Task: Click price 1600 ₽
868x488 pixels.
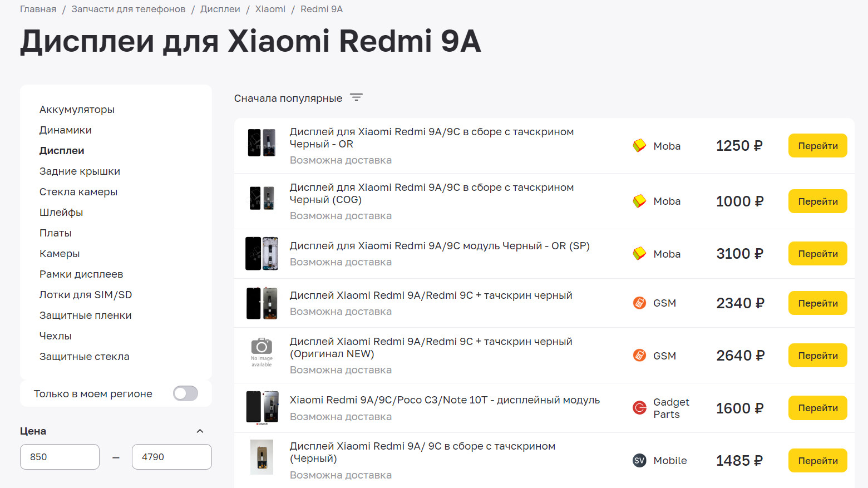Action: pyautogui.click(x=739, y=408)
